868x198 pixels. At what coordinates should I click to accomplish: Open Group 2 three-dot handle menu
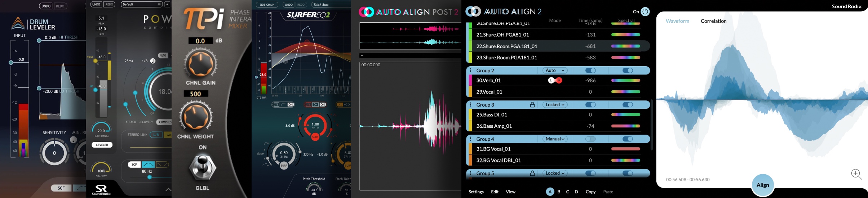(470, 70)
